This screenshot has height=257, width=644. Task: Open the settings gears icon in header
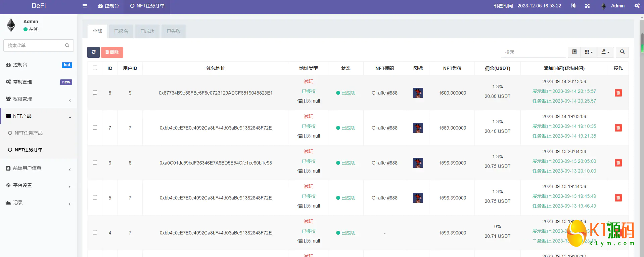pos(637,6)
